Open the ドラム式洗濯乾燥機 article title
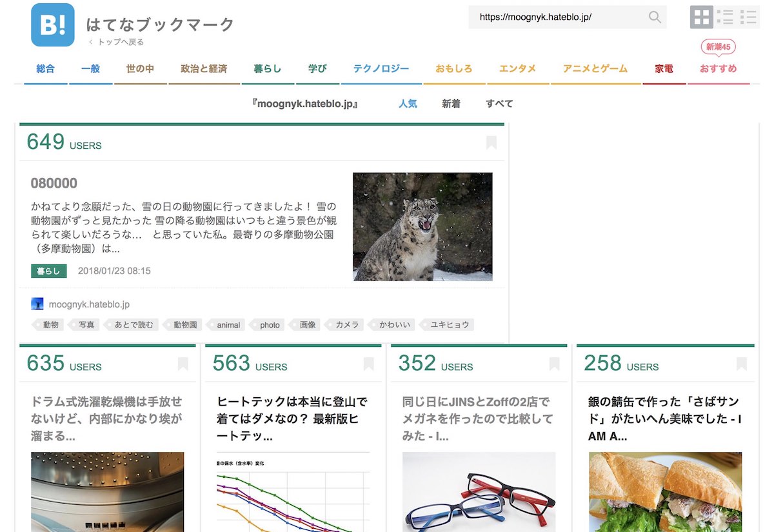 [107, 419]
